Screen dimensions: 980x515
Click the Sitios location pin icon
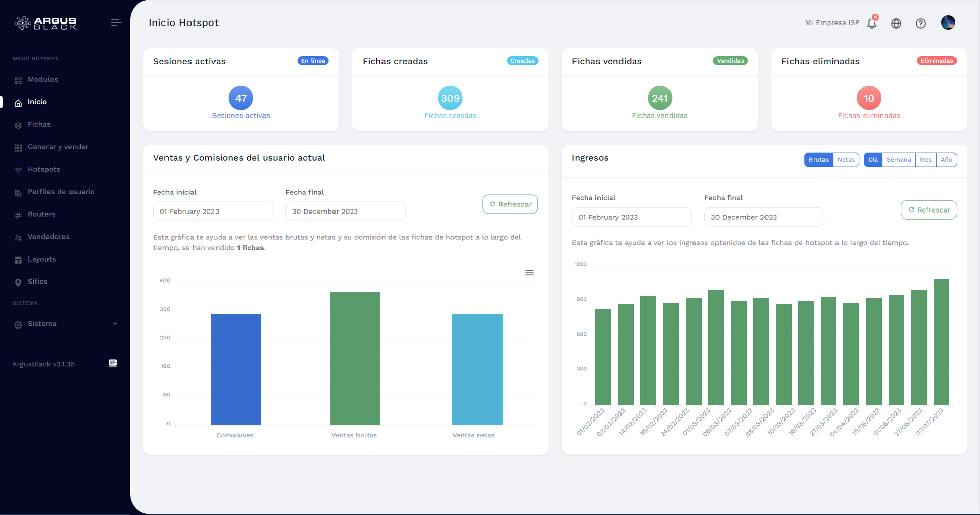[x=18, y=282]
